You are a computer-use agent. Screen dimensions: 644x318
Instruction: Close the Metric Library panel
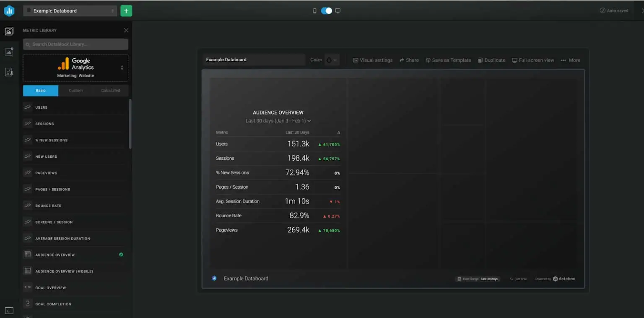coord(126,30)
